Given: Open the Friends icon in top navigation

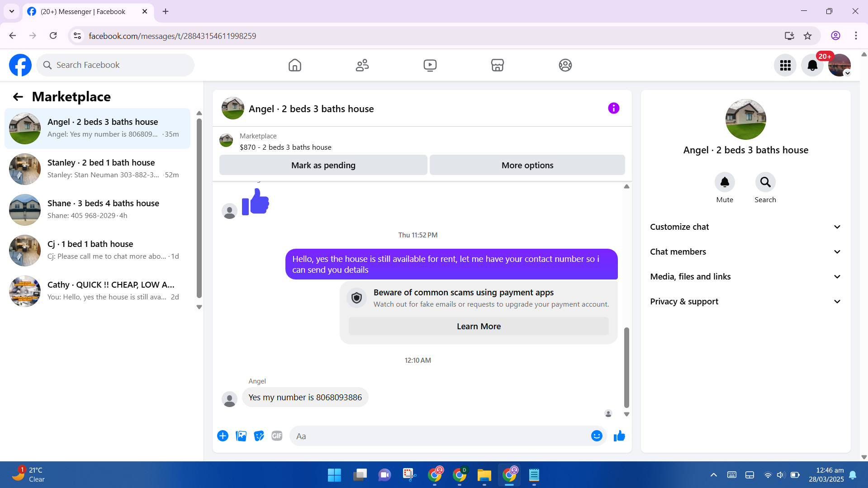Looking at the screenshot, I should click(362, 65).
